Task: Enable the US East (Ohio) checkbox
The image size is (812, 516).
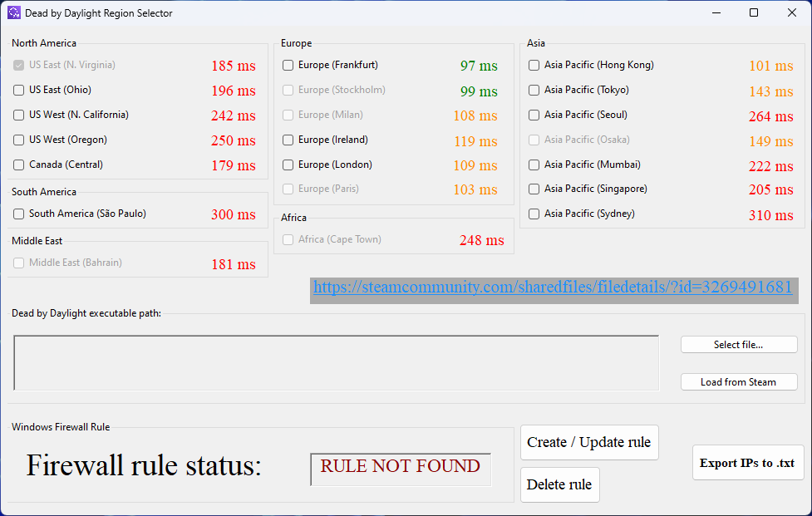Action: [18, 90]
